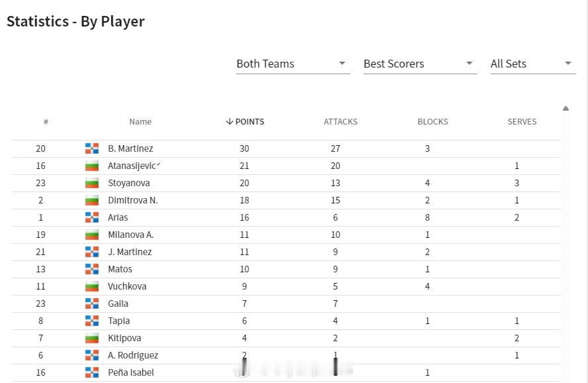588x383 pixels.
Task: Click the sort arrow on POINTS column
Action: (230, 121)
